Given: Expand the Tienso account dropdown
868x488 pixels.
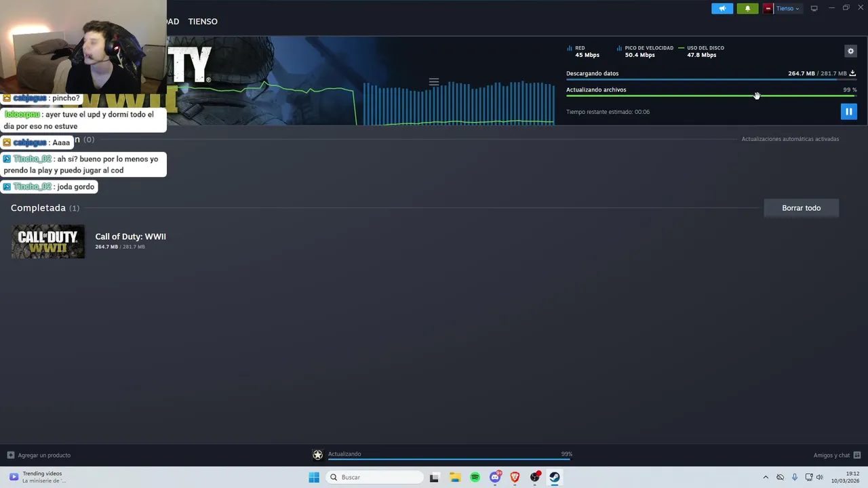Looking at the screenshot, I should [x=787, y=8].
